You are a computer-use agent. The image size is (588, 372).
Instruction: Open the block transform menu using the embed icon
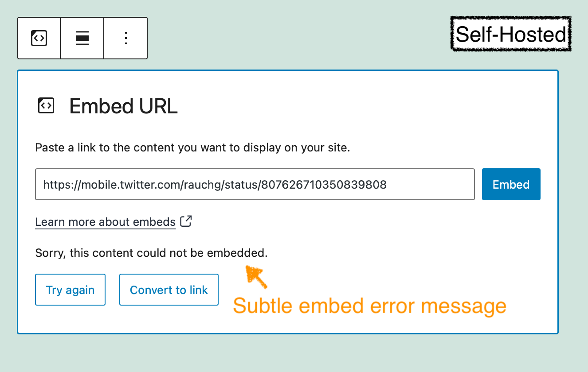pyautogui.click(x=39, y=38)
